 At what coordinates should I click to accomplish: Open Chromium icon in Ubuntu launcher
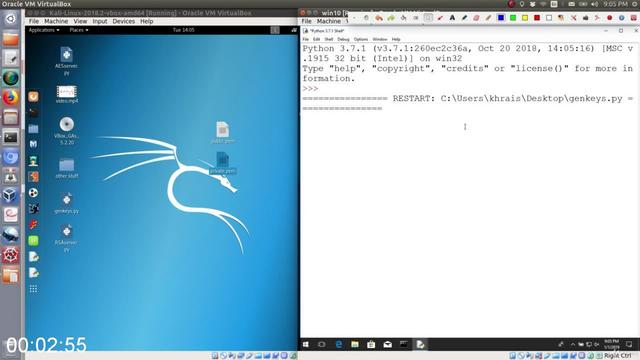point(11,157)
